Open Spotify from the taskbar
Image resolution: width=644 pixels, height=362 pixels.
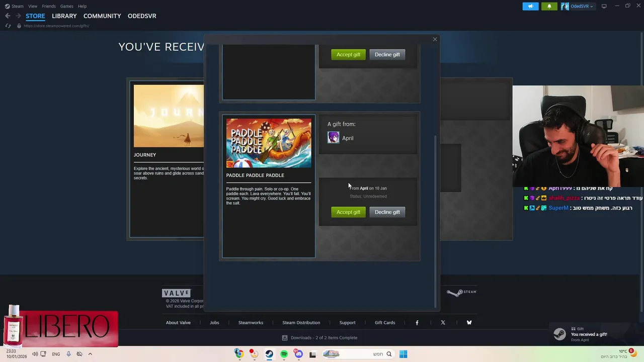click(284, 354)
